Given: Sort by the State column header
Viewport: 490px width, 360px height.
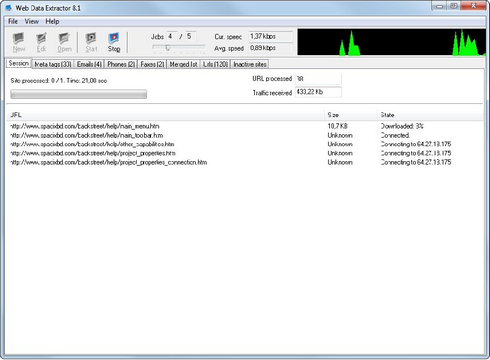Looking at the screenshot, I should point(431,115).
